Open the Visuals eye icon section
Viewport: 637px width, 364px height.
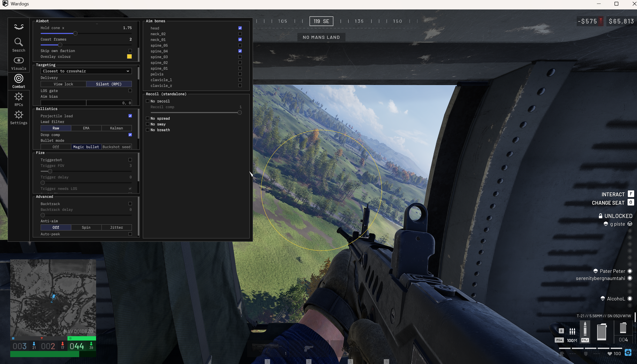(19, 63)
